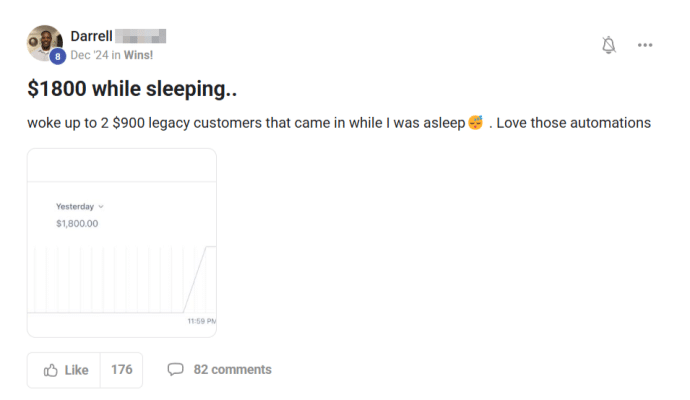Image resolution: width=690 pixels, height=400 pixels.
Task: Click the speech bubble comment icon
Action: pos(175,369)
